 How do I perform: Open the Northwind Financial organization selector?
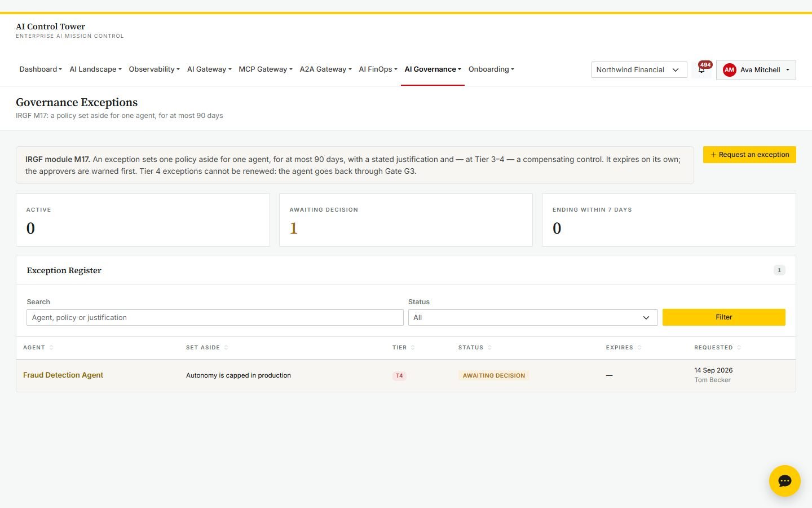coord(639,70)
